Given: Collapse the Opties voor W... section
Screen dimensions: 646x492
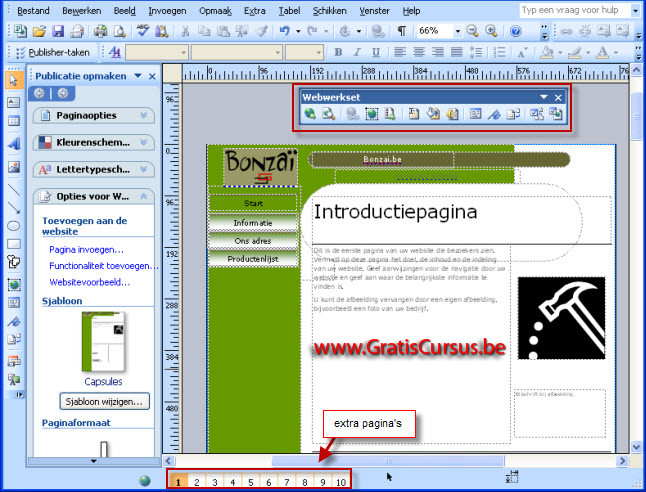Looking at the screenshot, I should coord(94,197).
